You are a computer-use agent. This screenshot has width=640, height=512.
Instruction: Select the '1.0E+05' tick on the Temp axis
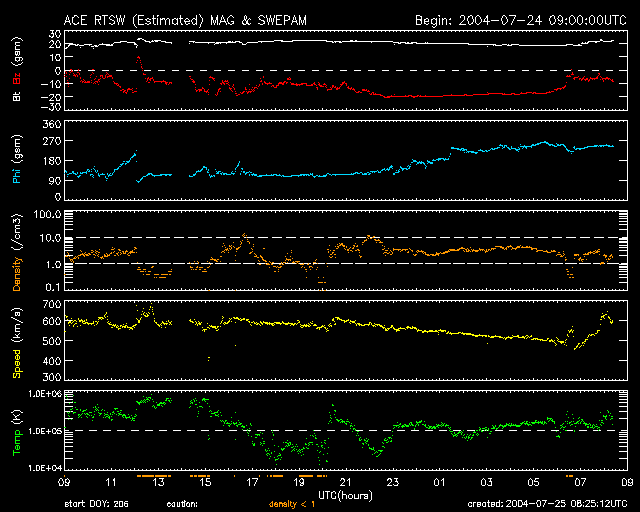[45, 431]
